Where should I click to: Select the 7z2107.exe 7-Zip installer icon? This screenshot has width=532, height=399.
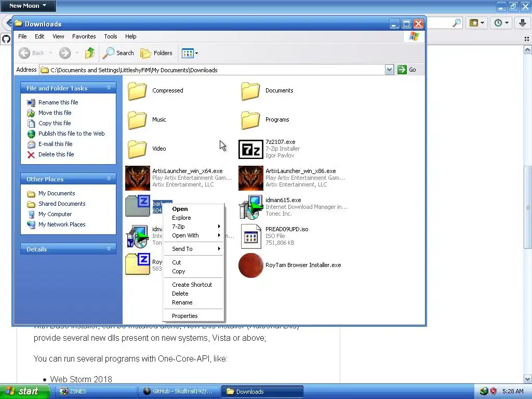(x=251, y=149)
